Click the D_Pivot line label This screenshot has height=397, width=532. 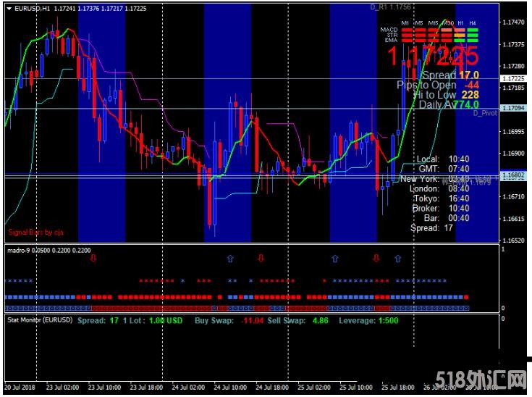coord(485,113)
